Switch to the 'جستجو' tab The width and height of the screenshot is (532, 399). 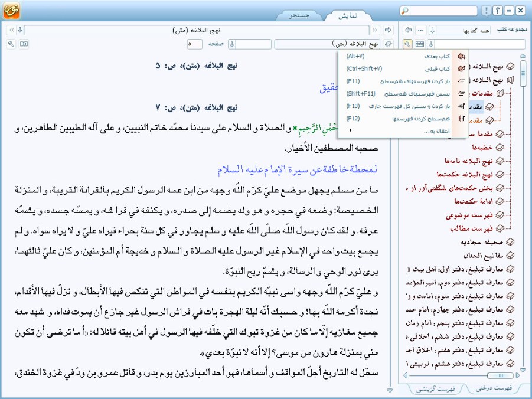click(299, 15)
